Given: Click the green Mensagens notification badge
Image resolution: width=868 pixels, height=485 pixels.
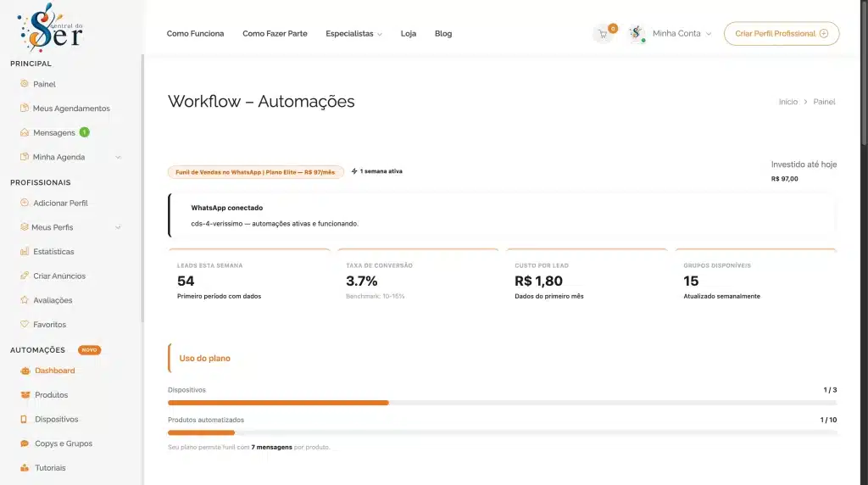Looking at the screenshot, I should click(x=84, y=132).
